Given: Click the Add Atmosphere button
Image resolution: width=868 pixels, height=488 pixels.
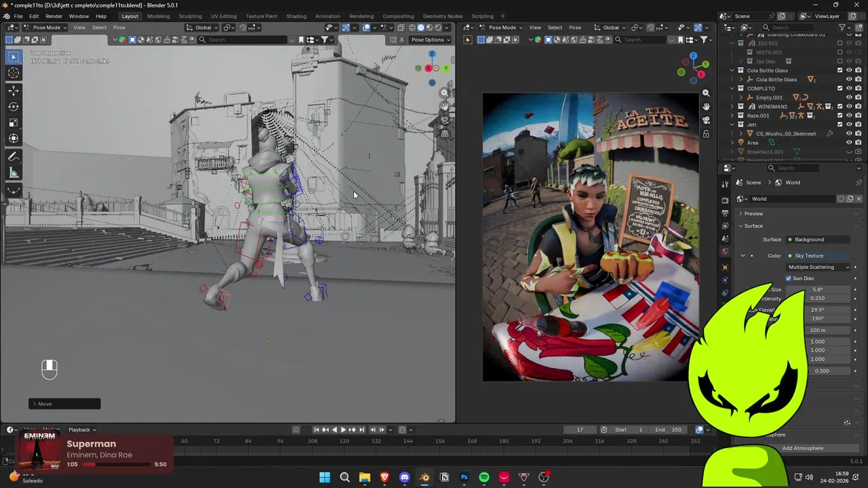Looking at the screenshot, I should coord(802,448).
